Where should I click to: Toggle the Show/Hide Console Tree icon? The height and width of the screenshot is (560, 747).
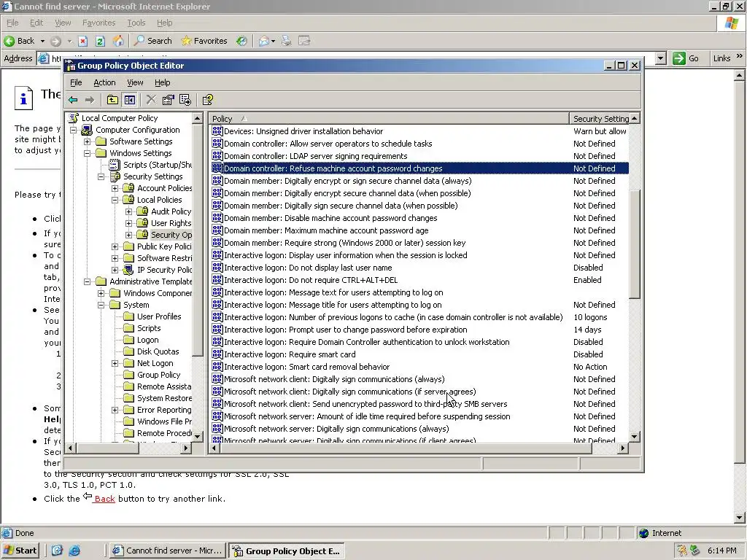tap(130, 100)
